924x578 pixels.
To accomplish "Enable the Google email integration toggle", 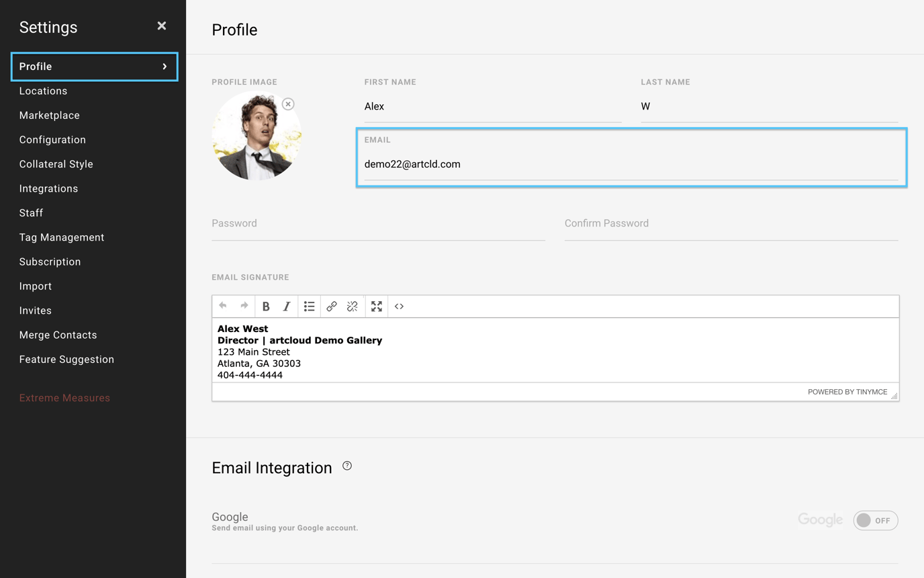I will click(x=875, y=520).
